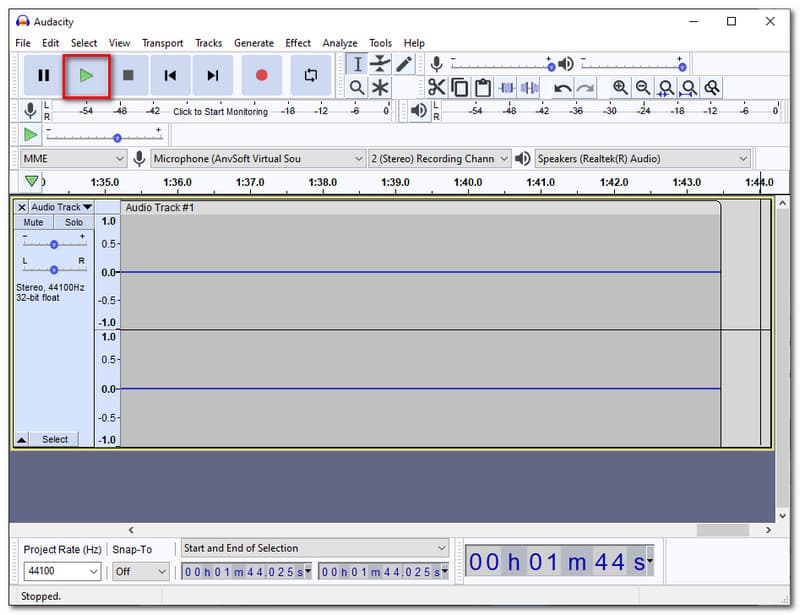
Task: Click the track pan L/R slider
Action: (54, 269)
